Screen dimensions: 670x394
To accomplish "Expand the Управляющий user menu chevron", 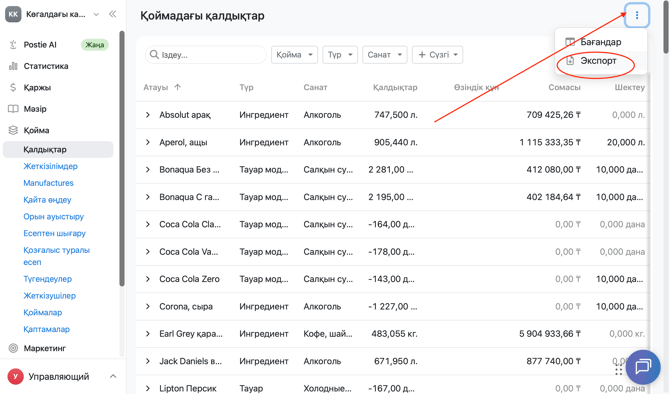I will 113,376.
